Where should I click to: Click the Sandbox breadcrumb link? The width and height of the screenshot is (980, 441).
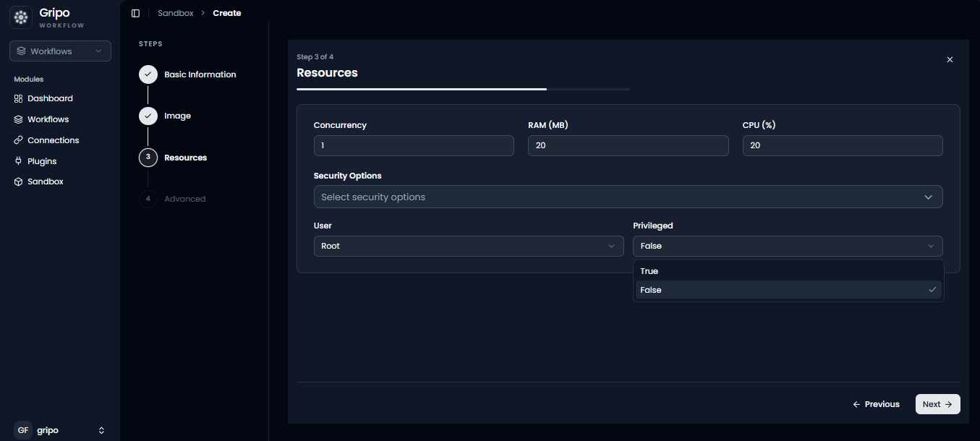tap(176, 13)
